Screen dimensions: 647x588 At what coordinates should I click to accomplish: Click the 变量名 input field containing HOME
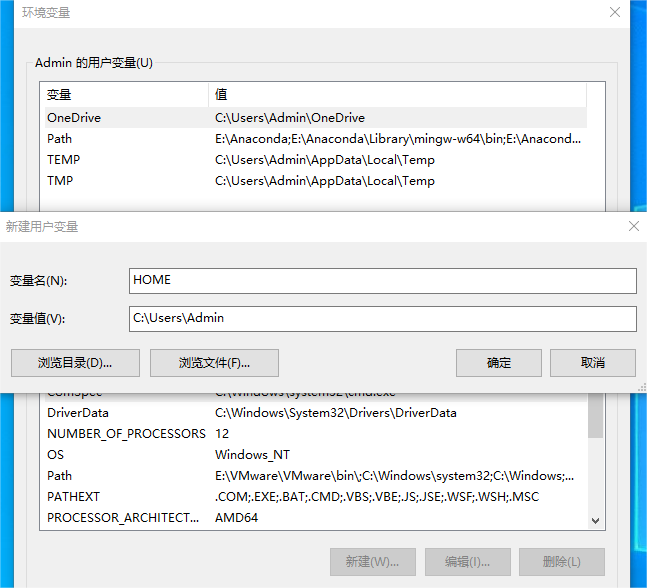tap(382, 281)
